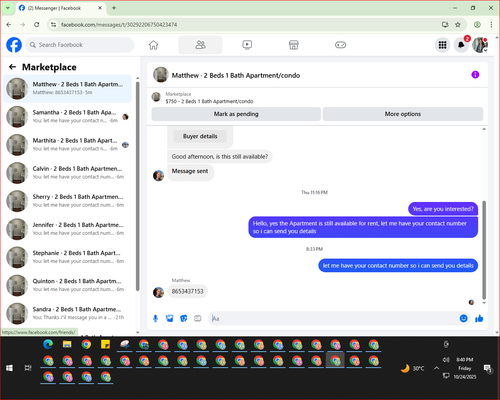This screenshot has width=500, height=400.
Task: Choose a sticker icon
Action: pos(184,318)
